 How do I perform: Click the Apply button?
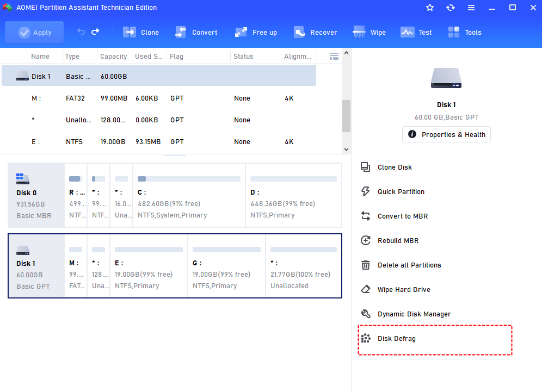coord(34,33)
